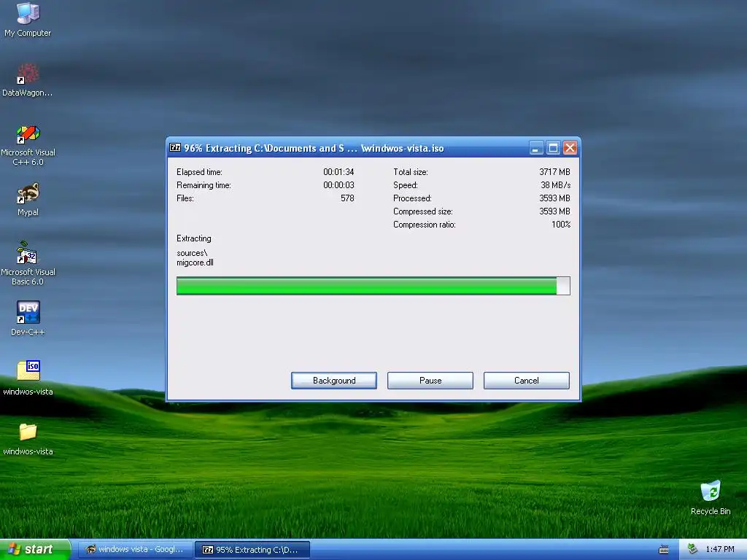Click the Elapsed time value 00:01:34

click(x=338, y=172)
